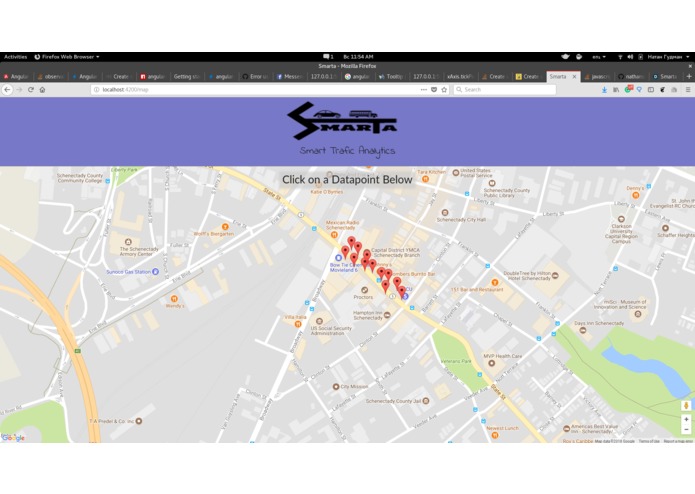Open a new browser tab
695x494 pixels.
pyautogui.click(x=689, y=77)
